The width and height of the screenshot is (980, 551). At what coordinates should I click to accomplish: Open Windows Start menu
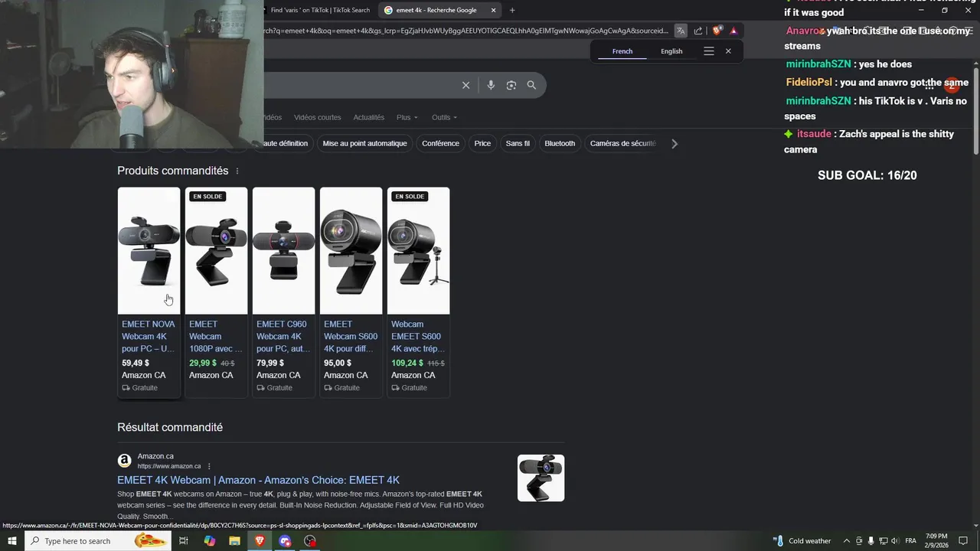pyautogui.click(x=11, y=541)
